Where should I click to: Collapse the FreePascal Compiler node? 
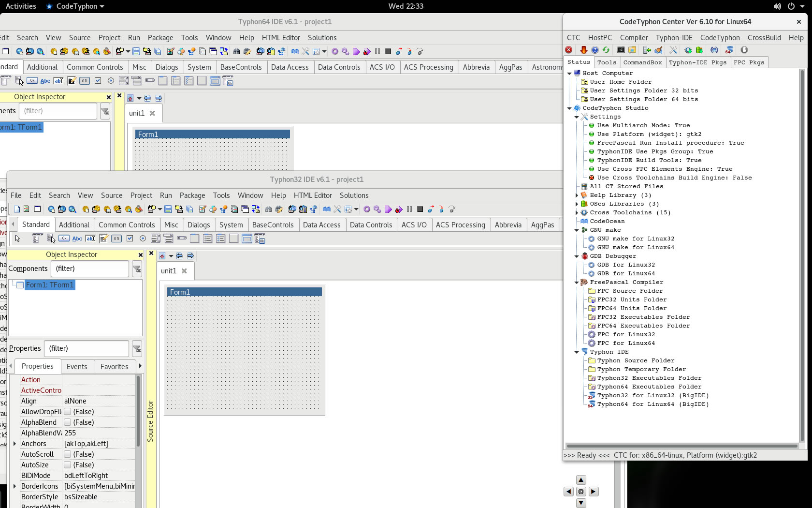(577, 283)
